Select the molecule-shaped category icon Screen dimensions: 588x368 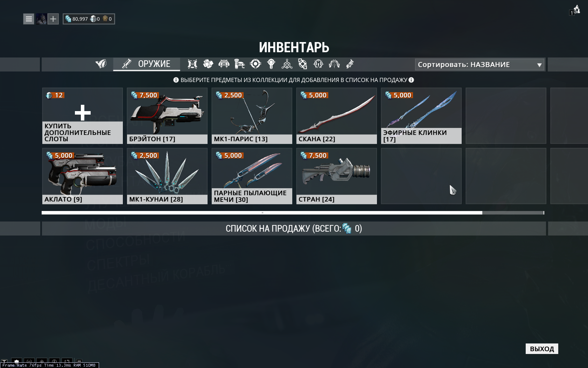[x=287, y=64]
